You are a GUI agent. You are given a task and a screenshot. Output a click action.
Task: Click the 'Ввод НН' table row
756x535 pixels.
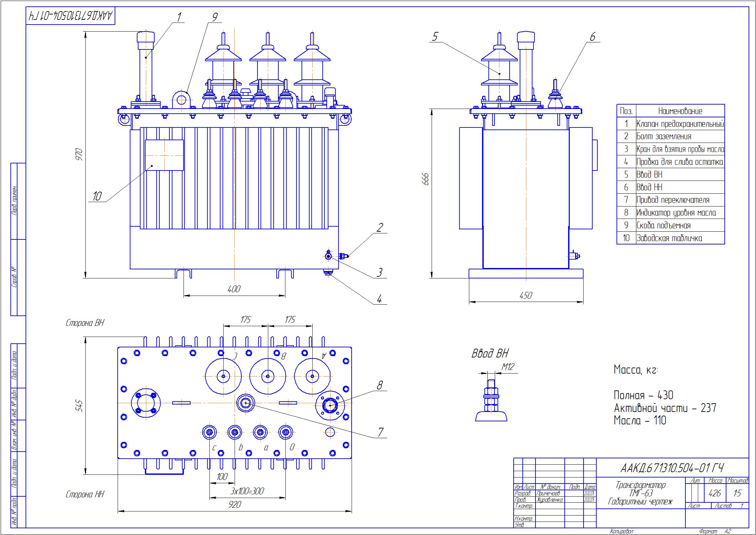click(671, 187)
